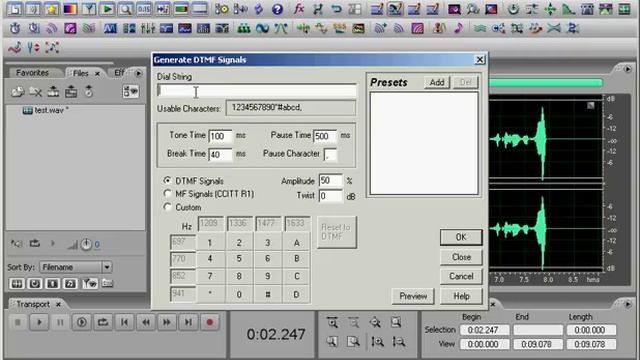The image size is (640, 360).
Task: Toggle the auto-play speaker button in Files panel
Action: tap(16, 244)
